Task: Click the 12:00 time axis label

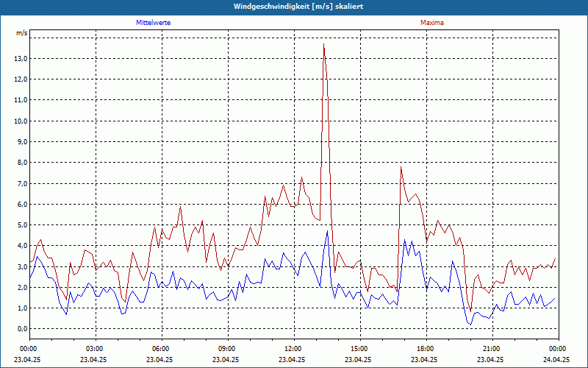Action: click(293, 349)
